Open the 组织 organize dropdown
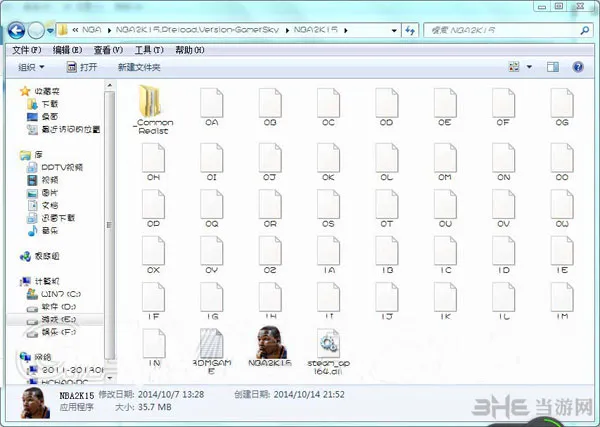The width and height of the screenshot is (600, 427). [x=31, y=67]
